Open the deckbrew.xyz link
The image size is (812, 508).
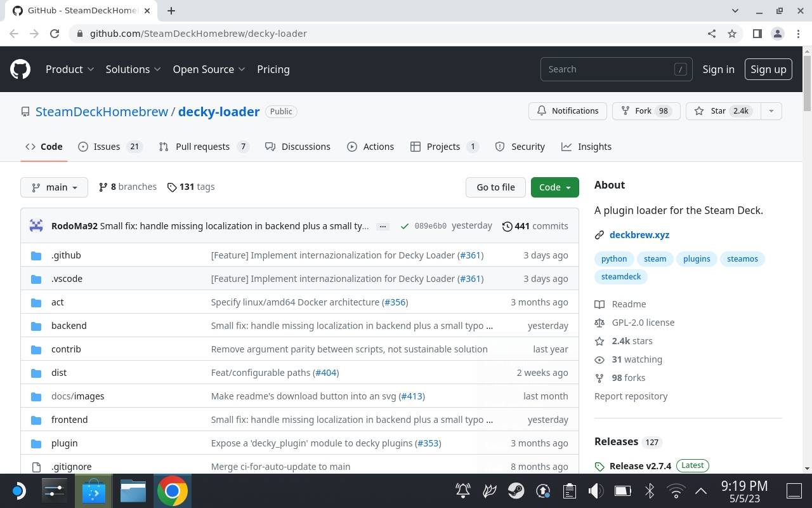pos(639,235)
